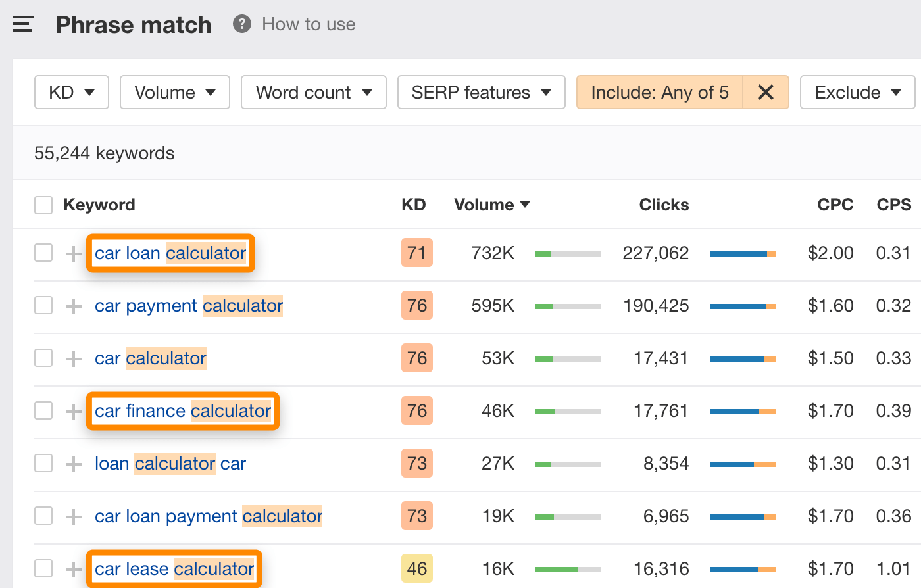This screenshot has width=921, height=588.
Task: Open the car lease calculator keyword link
Action: [174, 569]
